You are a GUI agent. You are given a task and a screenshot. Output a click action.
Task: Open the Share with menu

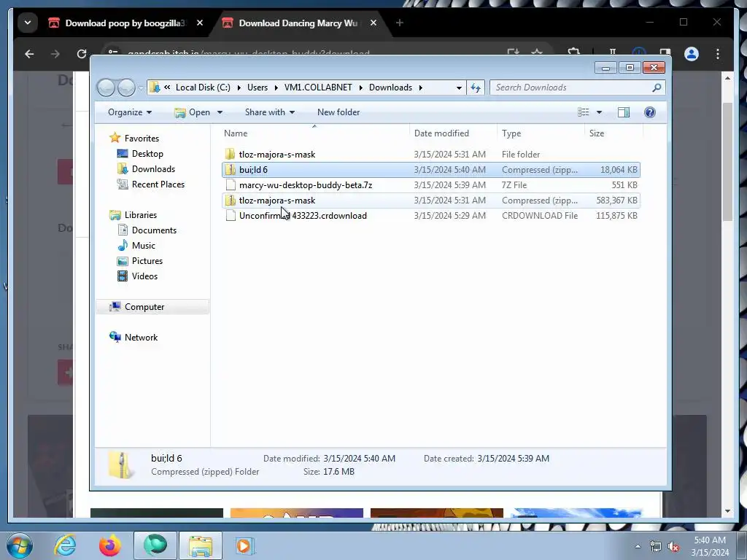(x=270, y=112)
